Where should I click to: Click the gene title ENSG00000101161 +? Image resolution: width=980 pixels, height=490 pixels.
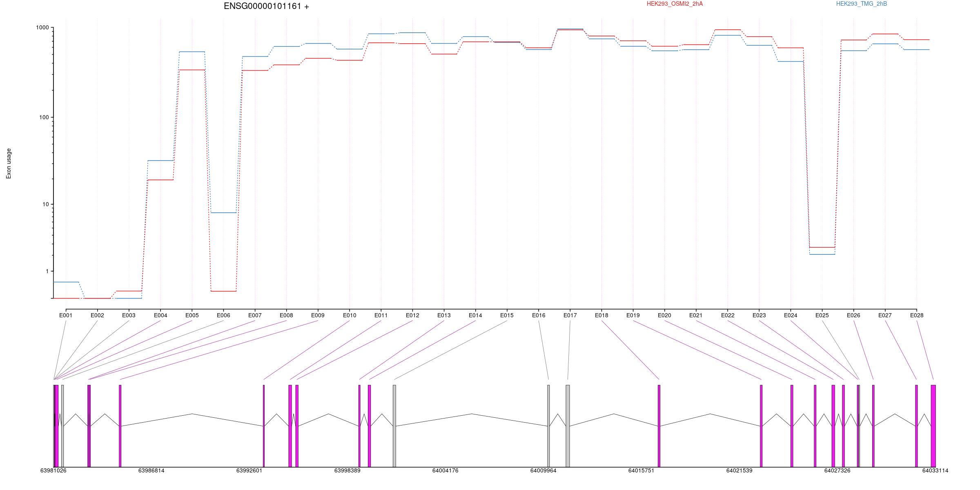tap(266, 6)
